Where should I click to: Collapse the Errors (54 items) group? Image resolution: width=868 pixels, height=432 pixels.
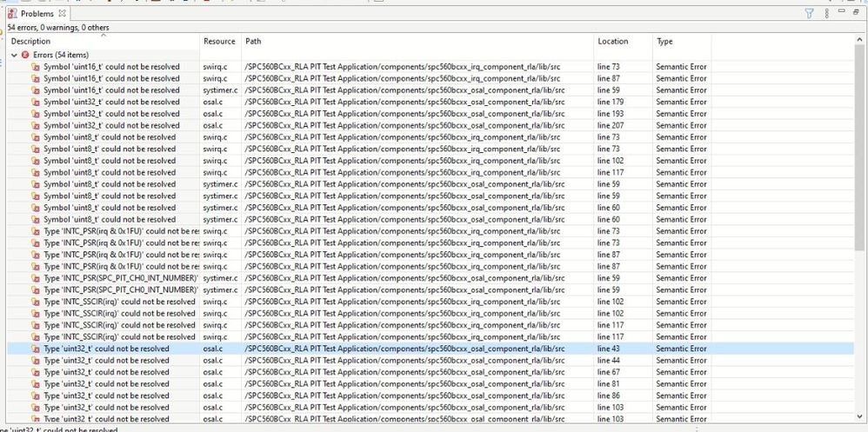(x=15, y=55)
